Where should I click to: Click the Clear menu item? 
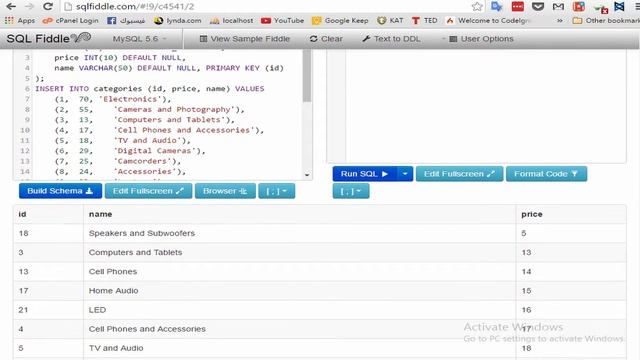[326, 39]
